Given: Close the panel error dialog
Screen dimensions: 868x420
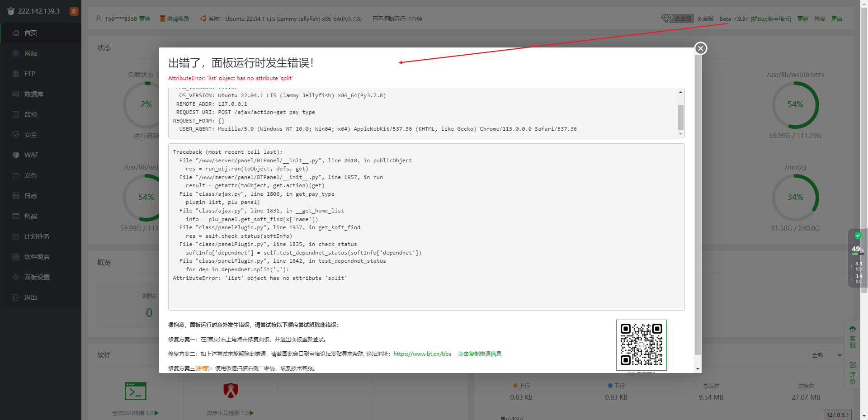Looking at the screenshot, I should click(x=700, y=48).
